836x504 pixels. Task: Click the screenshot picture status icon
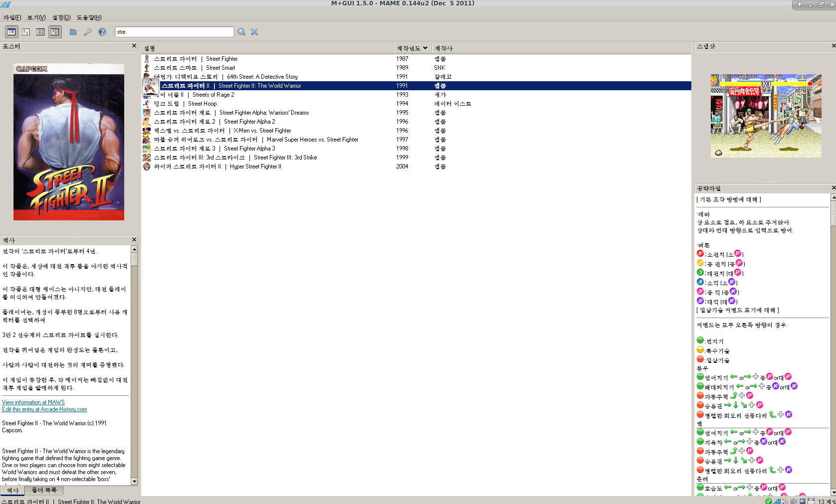coord(803,501)
